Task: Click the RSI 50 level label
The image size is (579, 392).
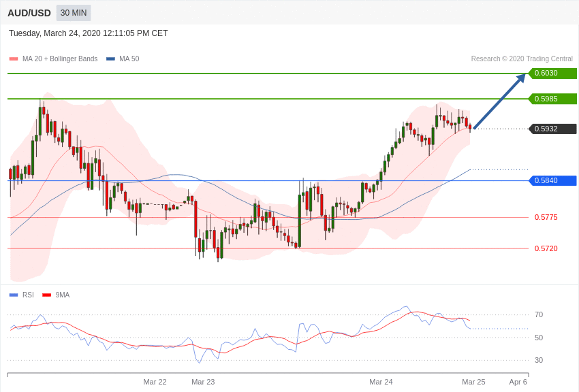Action: pos(539,338)
